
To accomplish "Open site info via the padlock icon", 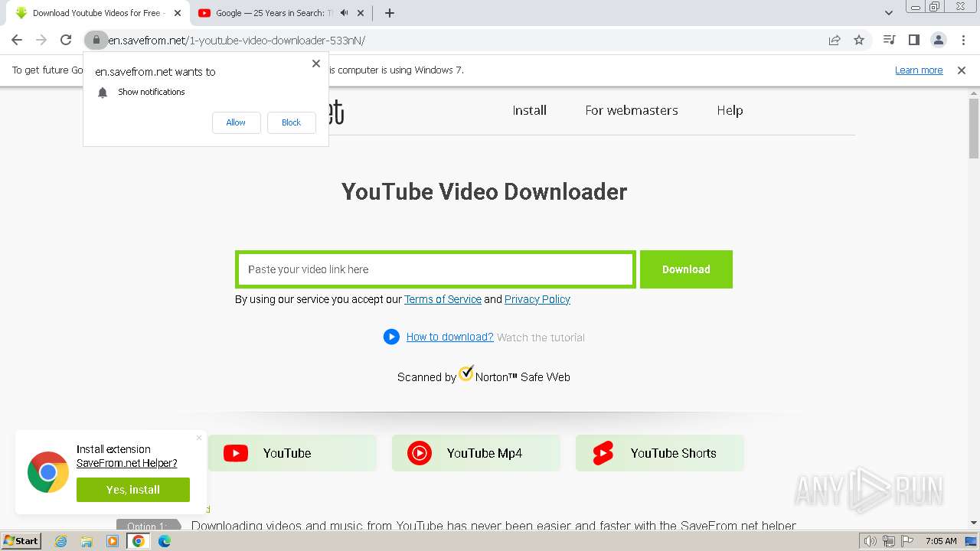I will (x=96, y=40).
